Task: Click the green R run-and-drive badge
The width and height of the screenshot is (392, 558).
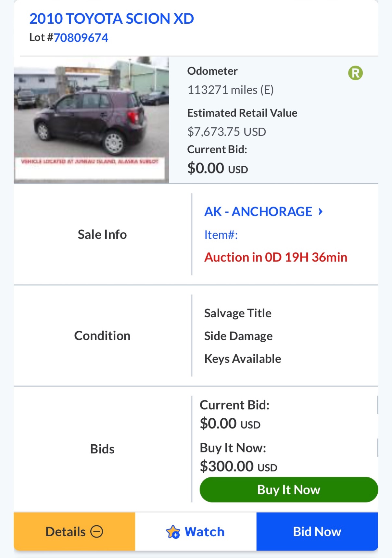Action: coord(355,73)
